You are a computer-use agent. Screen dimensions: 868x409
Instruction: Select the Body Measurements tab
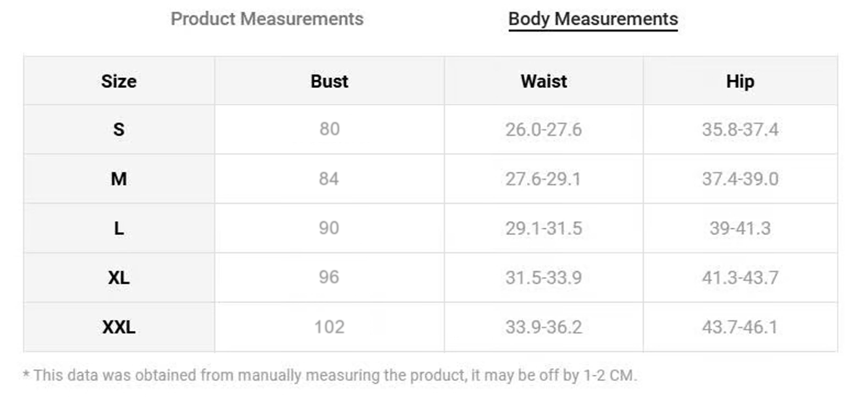[592, 19]
